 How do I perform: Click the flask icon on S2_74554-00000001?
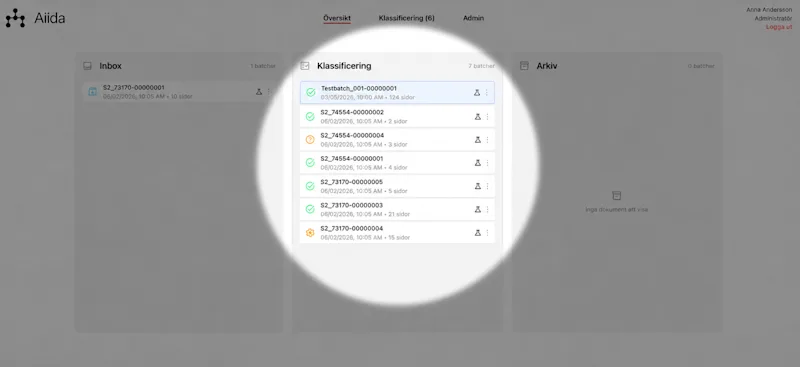[478, 163]
